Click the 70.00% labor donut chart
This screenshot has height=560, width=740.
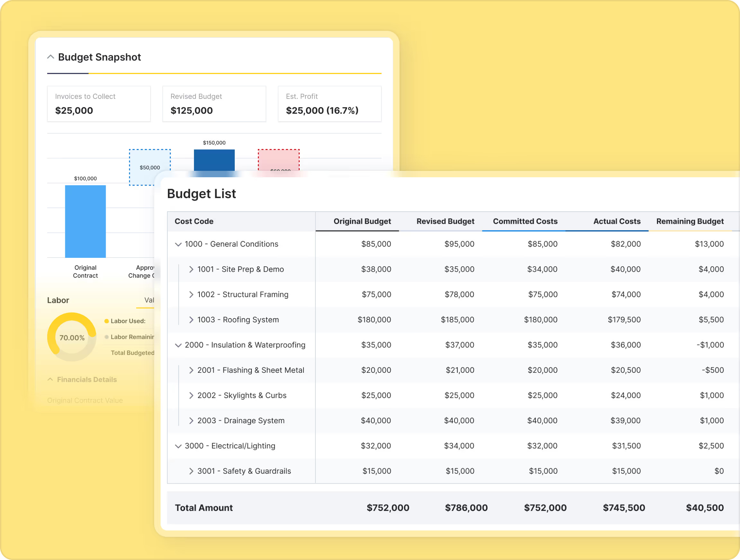point(72,337)
